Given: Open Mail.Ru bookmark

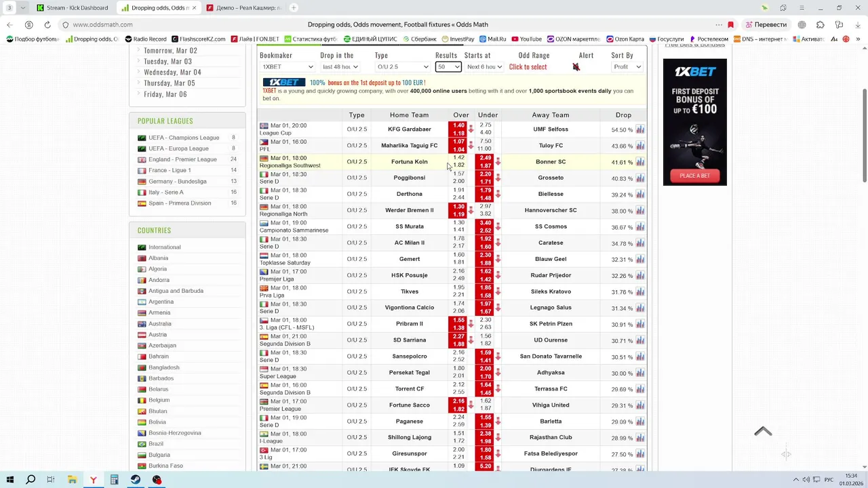Looking at the screenshot, I should pos(492,39).
